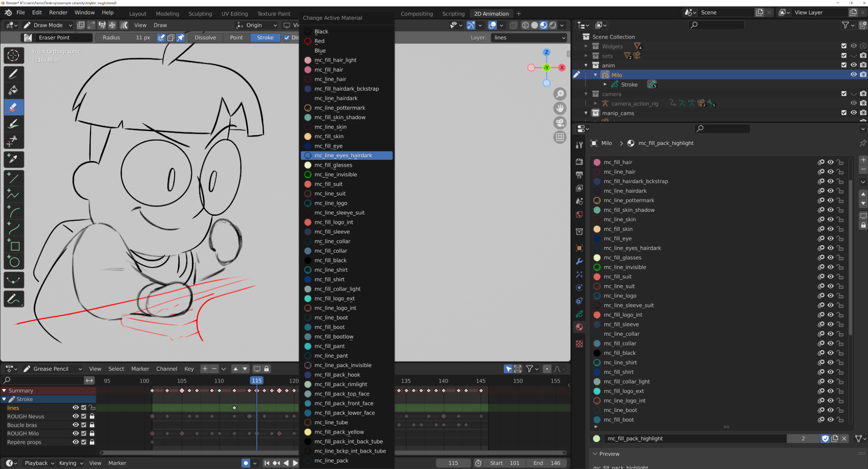Image resolution: width=868 pixels, height=469 pixels.
Task: Select the Box shape tool
Action: (x=14, y=246)
